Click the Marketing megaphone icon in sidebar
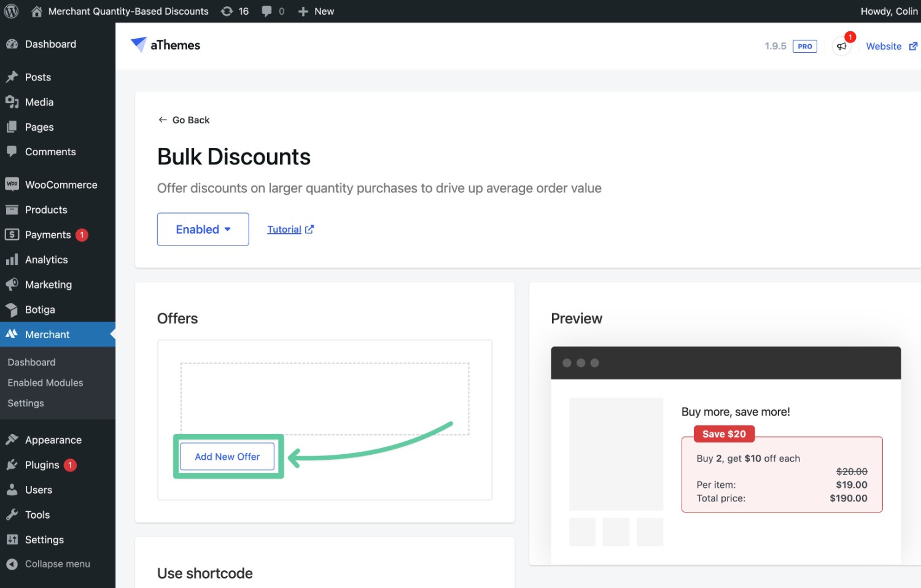Image resolution: width=921 pixels, height=588 pixels. 12,285
